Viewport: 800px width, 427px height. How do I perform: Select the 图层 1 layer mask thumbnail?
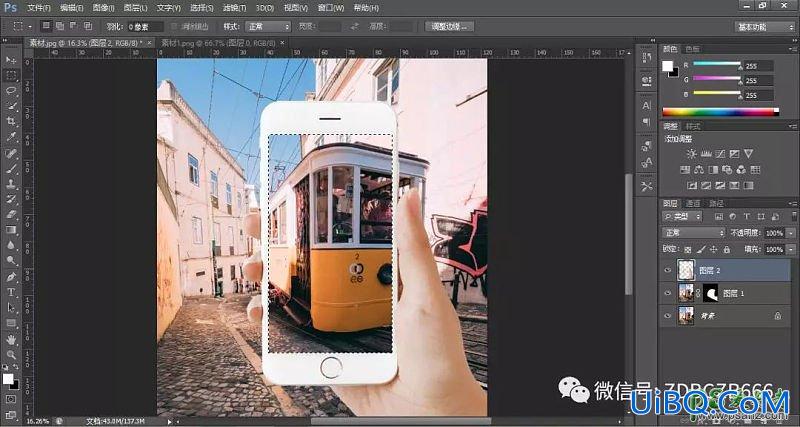tap(710, 293)
